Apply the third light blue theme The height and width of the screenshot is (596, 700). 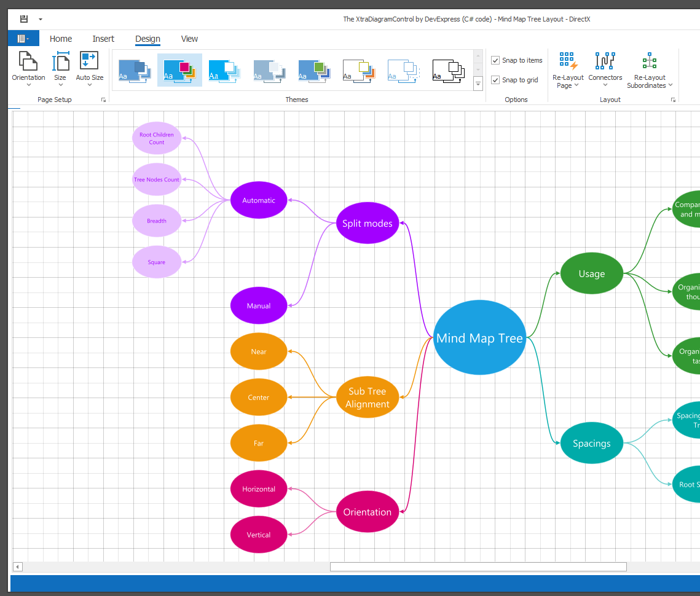tap(224, 71)
